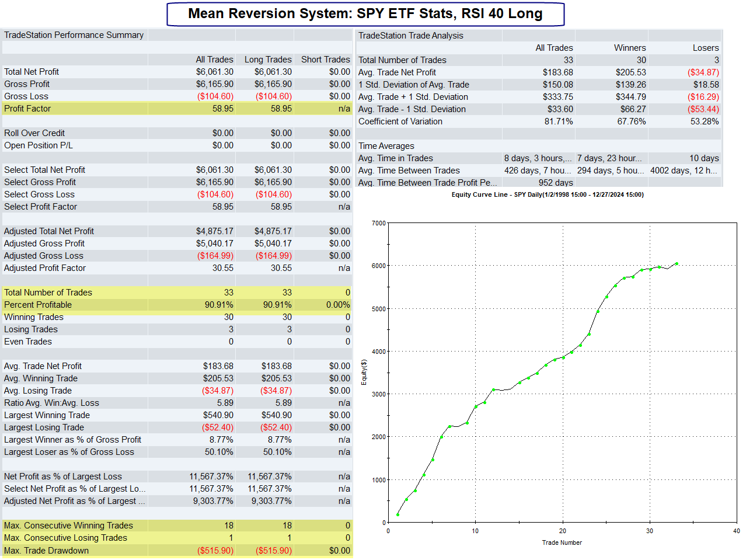The height and width of the screenshot is (560, 746).
Task: Select the Max. Consecutive Winning Trades label
Action: pos(68,526)
